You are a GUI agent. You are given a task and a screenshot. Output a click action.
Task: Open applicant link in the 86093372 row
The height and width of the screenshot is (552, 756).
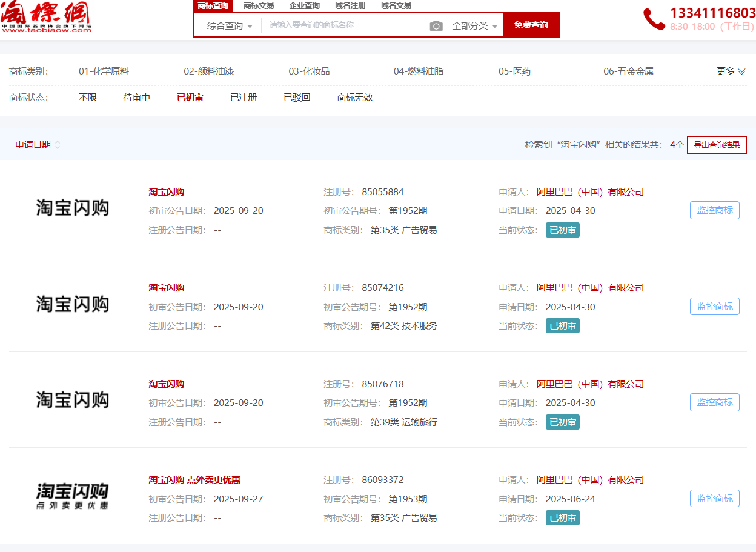pos(590,480)
